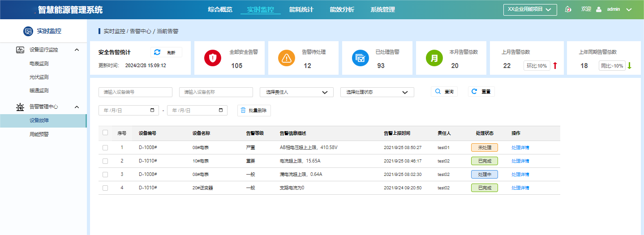Open the notification bell in the header
This screenshot has width=644, height=235.
pos(568,9)
